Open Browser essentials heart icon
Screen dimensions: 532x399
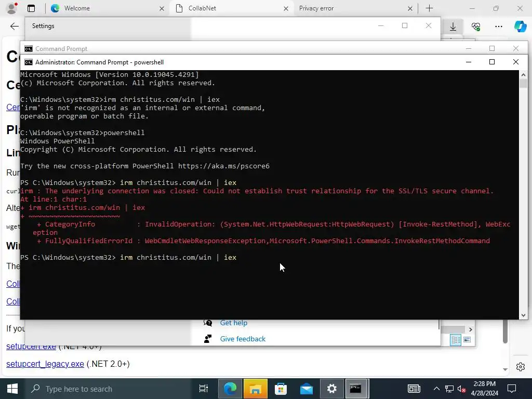click(x=476, y=26)
